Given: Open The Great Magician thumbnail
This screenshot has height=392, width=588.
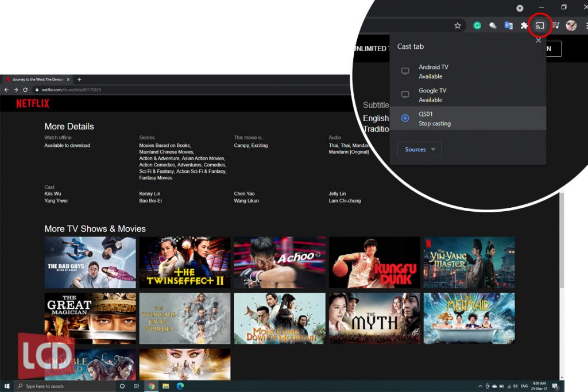Looking at the screenshot, I should pyautogui.click(x=90, y=319).
